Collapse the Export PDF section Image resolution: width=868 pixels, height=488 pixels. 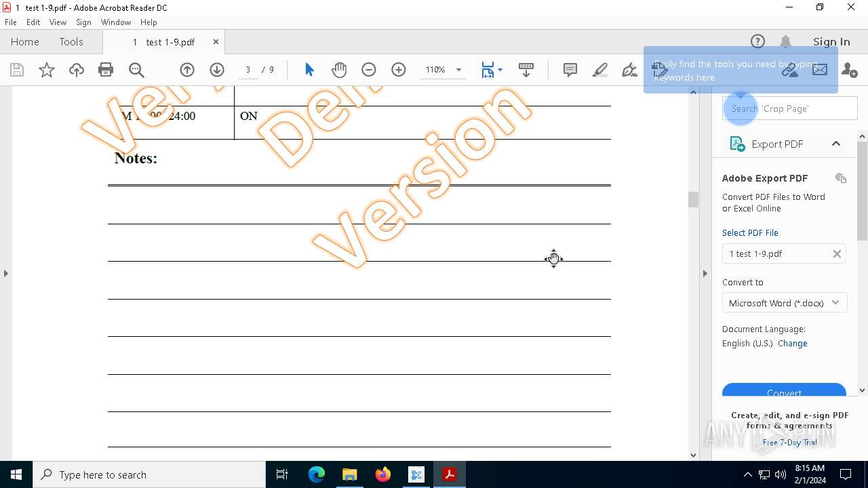point(835,144)
